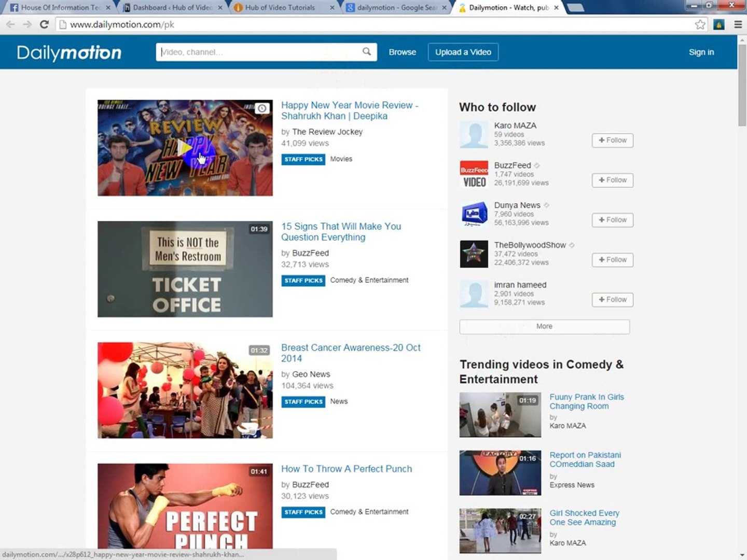Click More under Who to follow
Image resolution: width=747 pixels, height=560 pixels.
[x=544, y=327]
